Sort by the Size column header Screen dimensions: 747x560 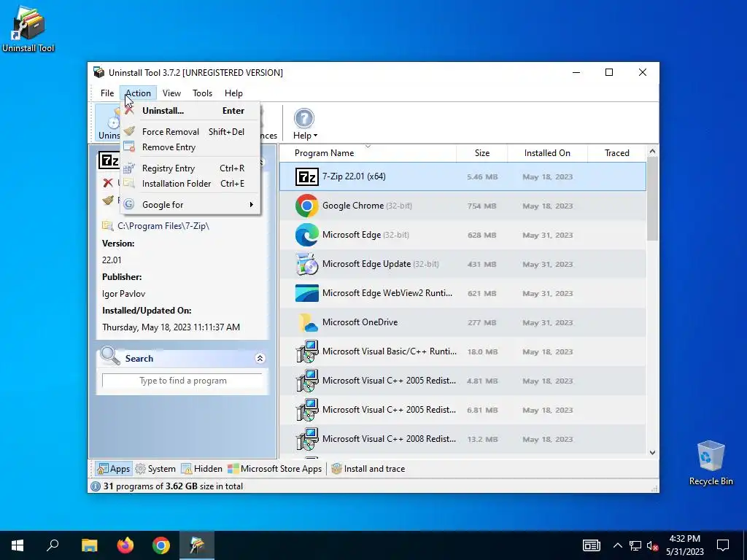[482, 153]
